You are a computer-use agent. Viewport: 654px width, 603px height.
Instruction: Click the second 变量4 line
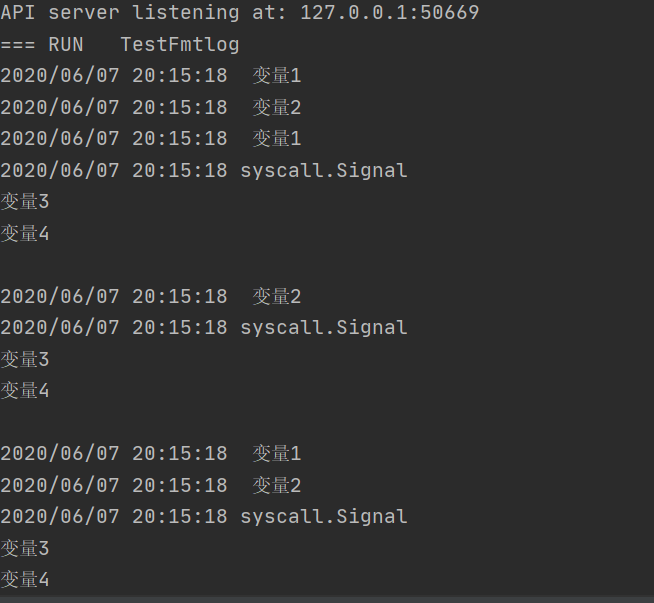pos(25,390)
